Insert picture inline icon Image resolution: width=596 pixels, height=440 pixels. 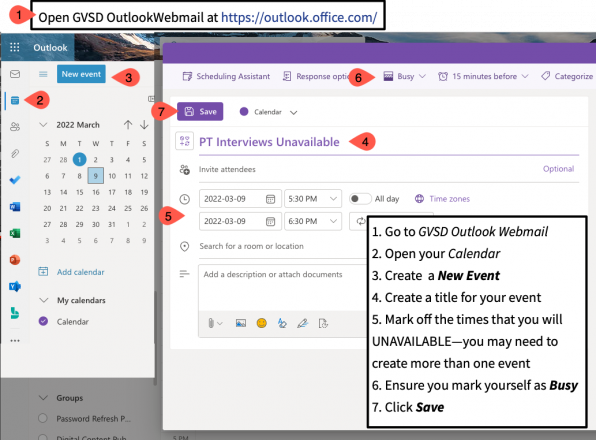click(241, 323)
